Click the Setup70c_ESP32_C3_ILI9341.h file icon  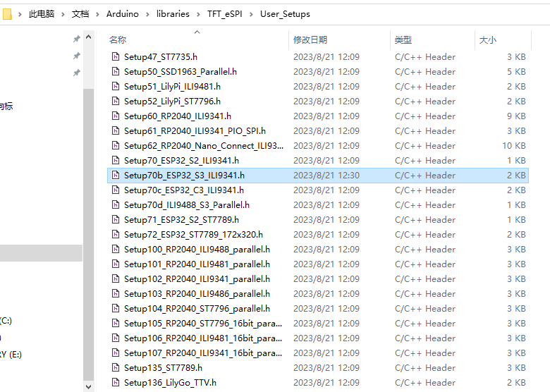116,190
